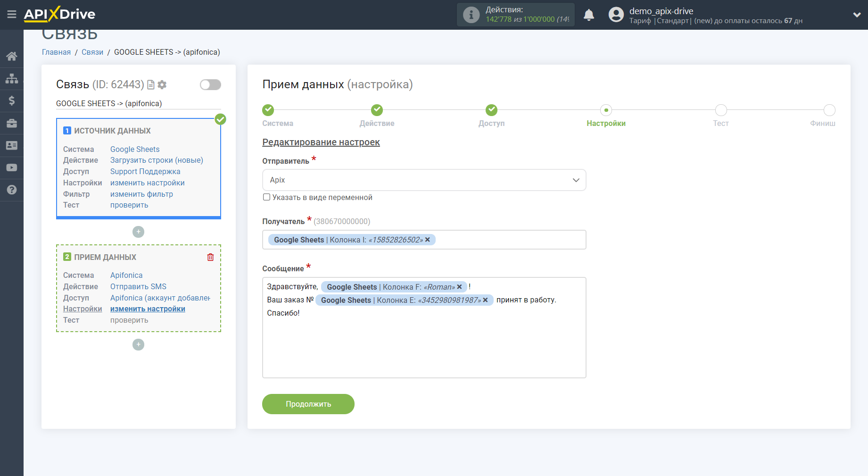Image resolution: width=868 pixels, height=476 pixels.
Task: Open the YouTube video icon in sidebar
Action: tap(12, 167)
